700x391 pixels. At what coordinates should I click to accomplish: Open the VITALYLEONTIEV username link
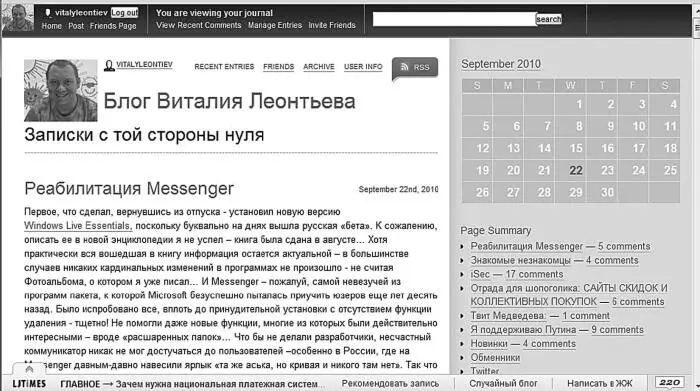click(145, 64)
